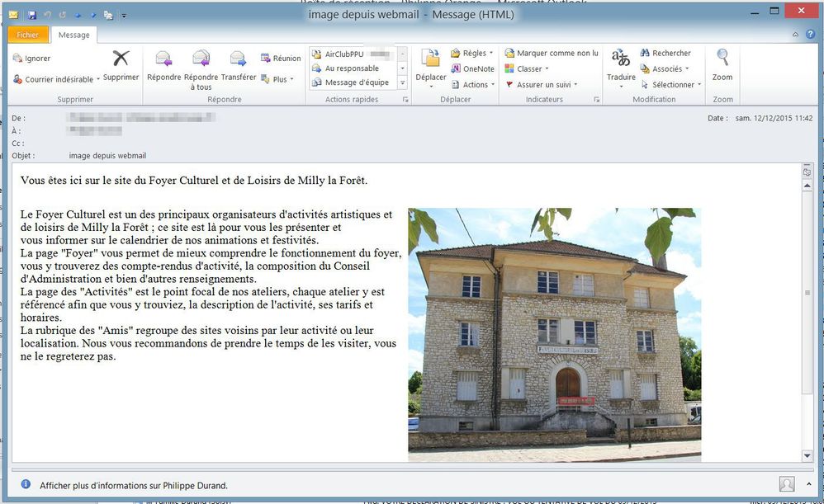The image size is (824, 504).
Task: Expand the Règles dropdown menu
Action: [x=491, y=54]
